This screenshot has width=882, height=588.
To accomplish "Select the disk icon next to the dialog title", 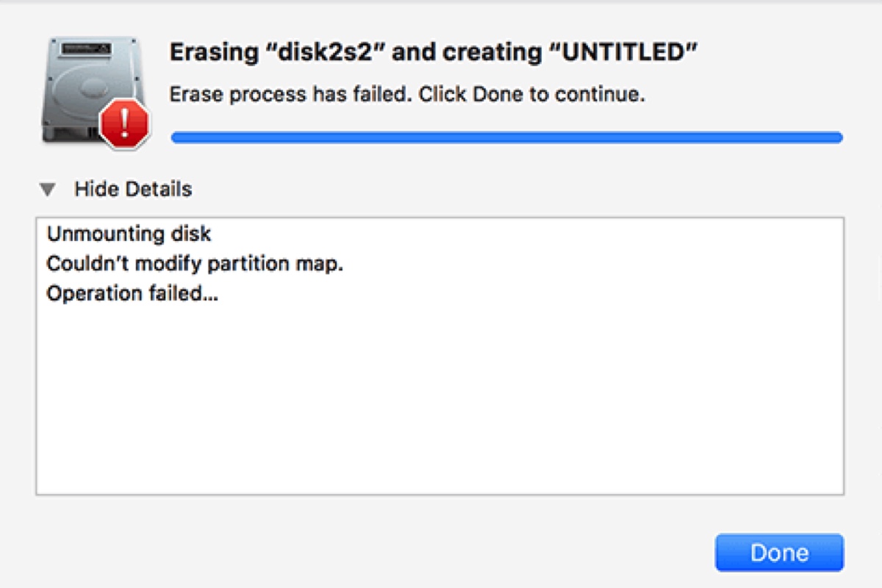I will (88, 81).
